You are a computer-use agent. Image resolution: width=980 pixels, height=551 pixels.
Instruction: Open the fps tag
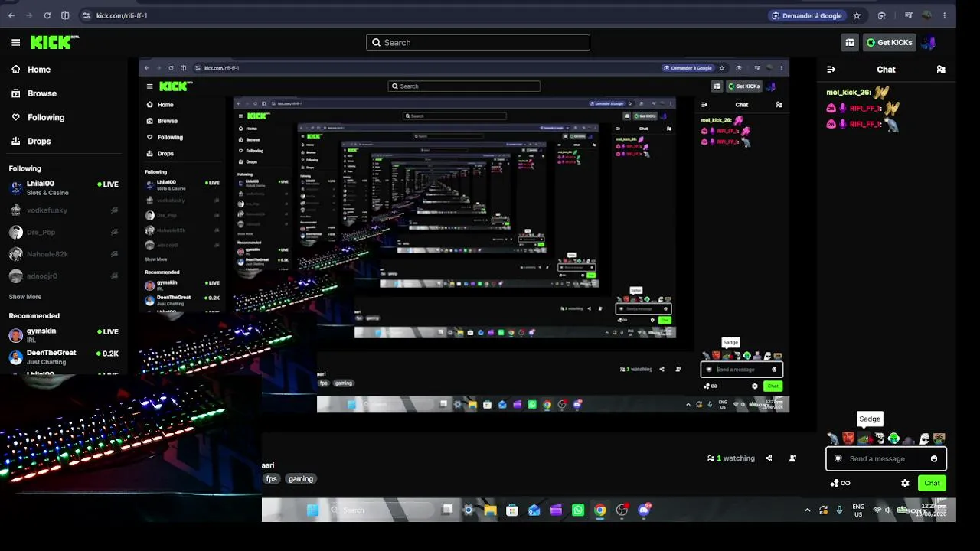pos(272,479)
